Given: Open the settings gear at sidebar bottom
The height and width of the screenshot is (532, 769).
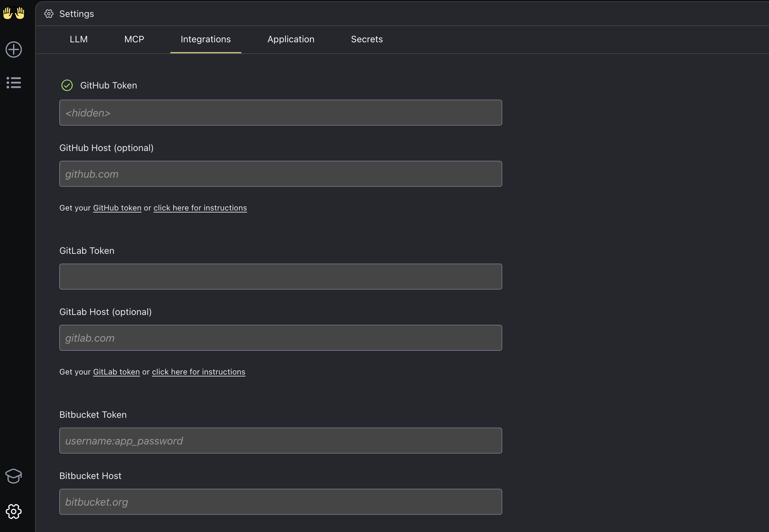Looking at the screenshot, I should tap(13, 512).
